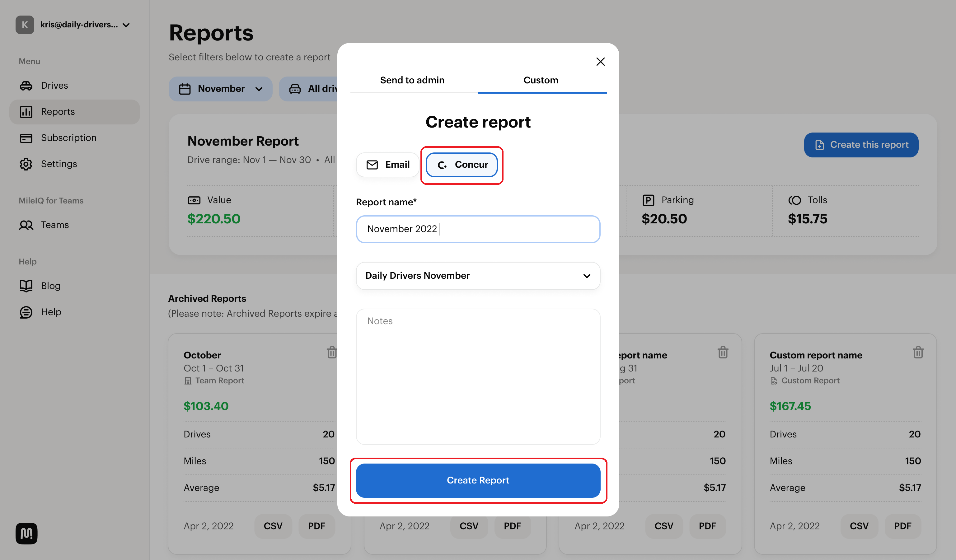Click the Tolls coin icon

tap(794, 200)
